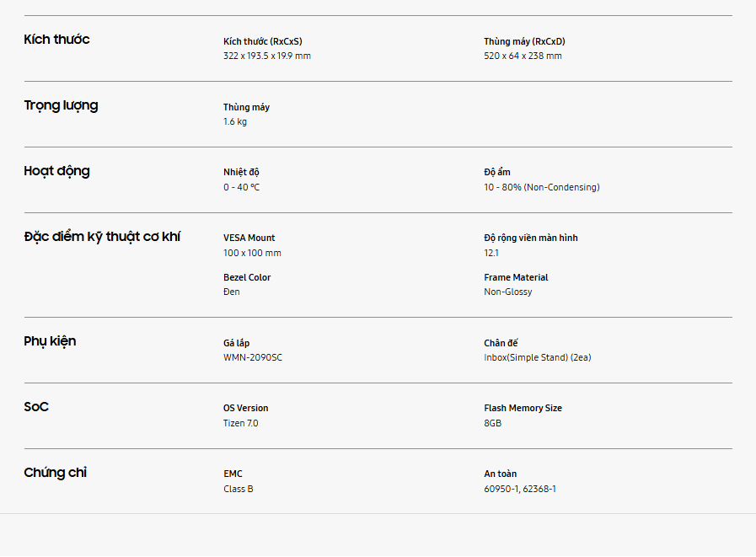The width and height of the screenshot is (756, 557).
Task: Select the 10 - 80% (Non-Condensing) value
Action: tap(541, 187)
